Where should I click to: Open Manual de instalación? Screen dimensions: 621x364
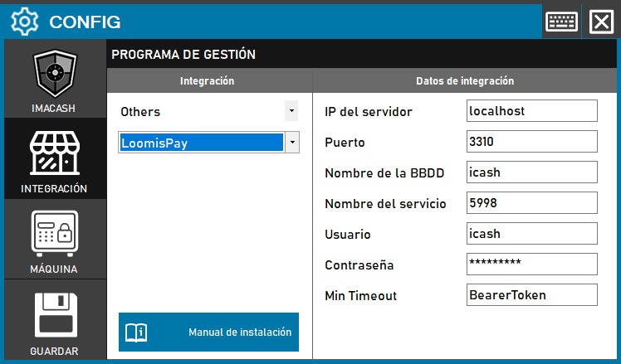[239, 332]
